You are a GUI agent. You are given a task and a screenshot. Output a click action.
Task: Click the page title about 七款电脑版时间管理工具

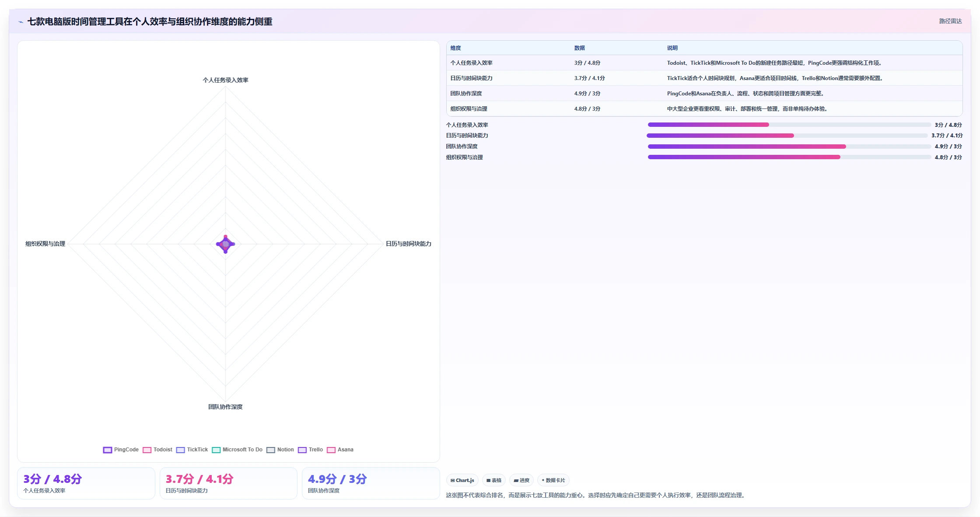click(150, 22)
